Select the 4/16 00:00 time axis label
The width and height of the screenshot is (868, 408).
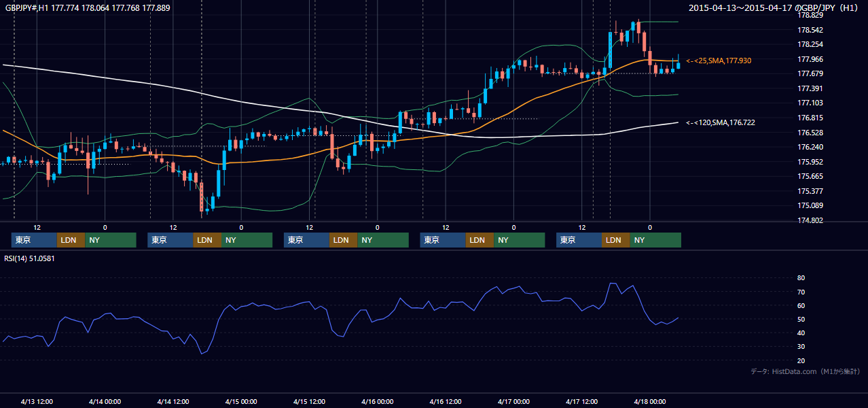point(377,401)
